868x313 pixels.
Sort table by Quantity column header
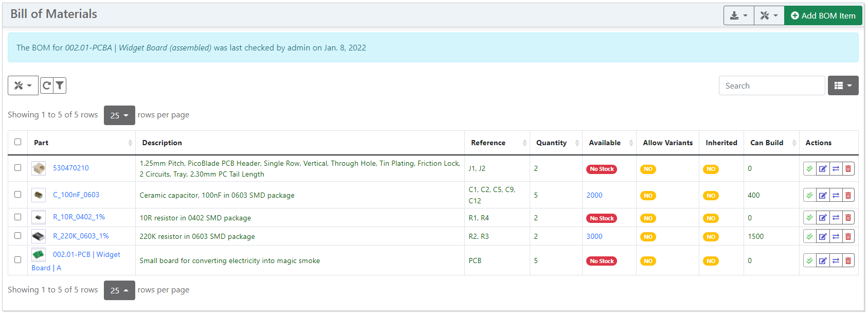[551, 143]
